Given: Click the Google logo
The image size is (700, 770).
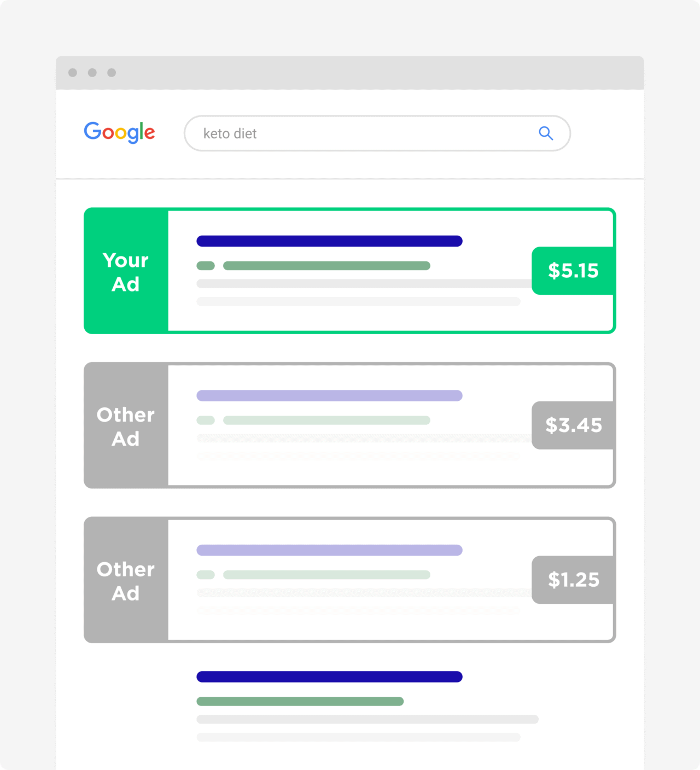Looking at the screenshot, I should click(119, 132).
